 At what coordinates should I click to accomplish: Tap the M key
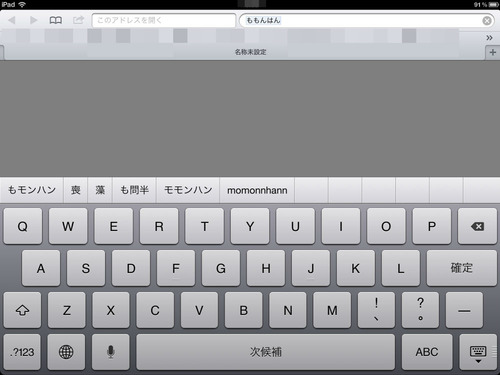click(x=332, y=310)
